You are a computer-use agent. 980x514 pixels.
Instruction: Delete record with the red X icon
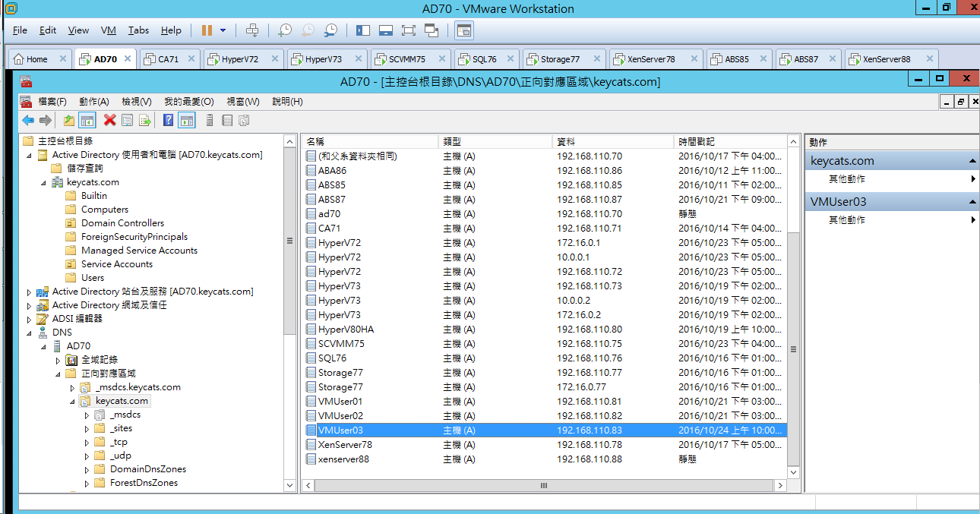[x=110, y=120]
